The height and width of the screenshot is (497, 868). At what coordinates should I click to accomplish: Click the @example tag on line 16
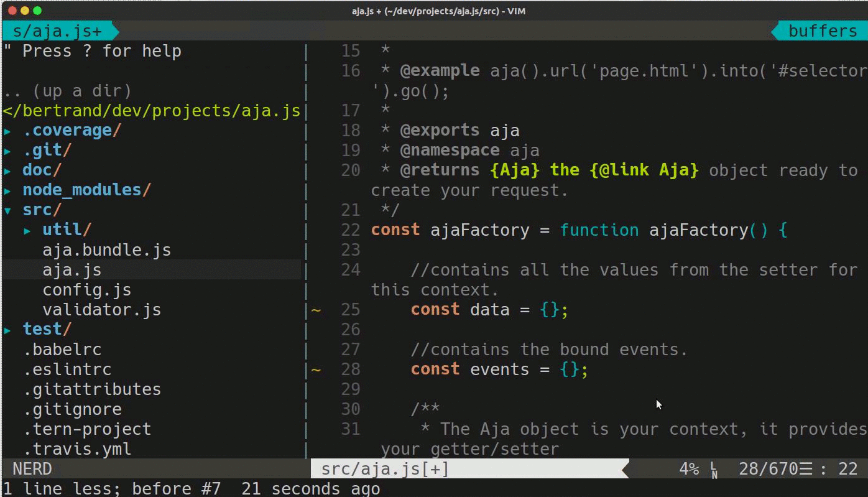click(440, 71)
